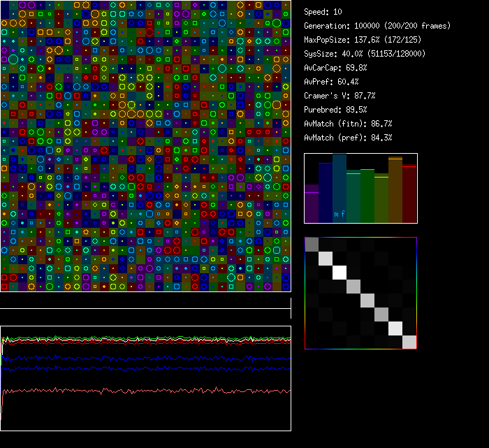Click the histogram bar containing the "m f" label
The width and height of the screenshot is (489, 448).
pos(340,189)
